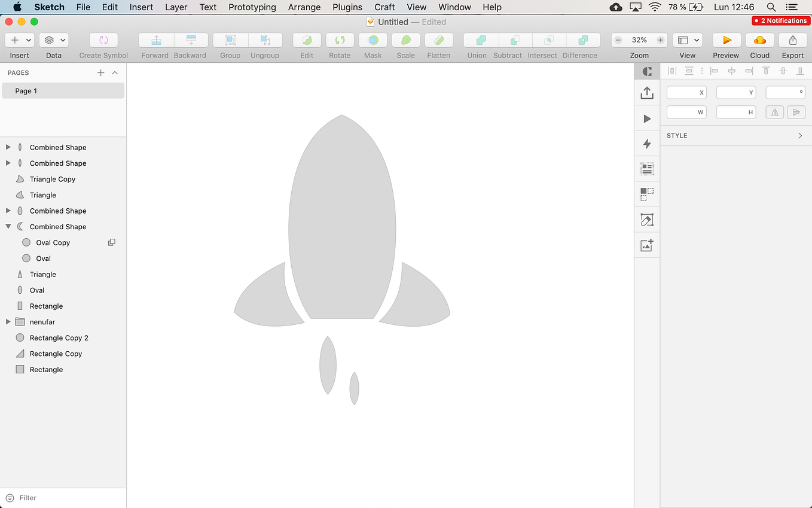The width and height of the screenshot is (812, 508).
Task: Open the Arrange menu
Action: [x=304, y=7]
